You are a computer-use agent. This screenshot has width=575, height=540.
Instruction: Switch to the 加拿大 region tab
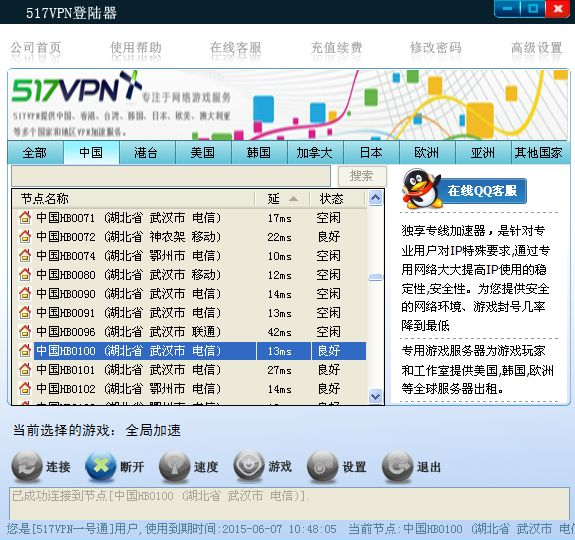pos(315,153)
